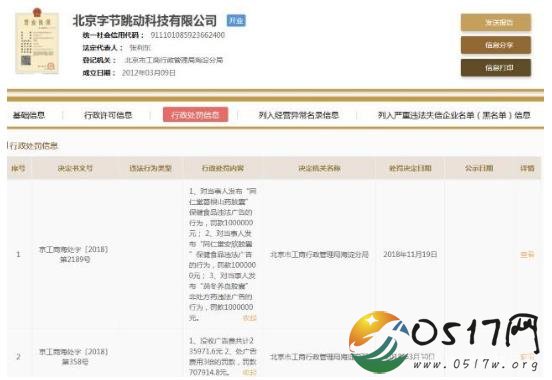Collapse row 2 penalty content with 收起
This screenshot has width=552, height=380.
(249, 372)
